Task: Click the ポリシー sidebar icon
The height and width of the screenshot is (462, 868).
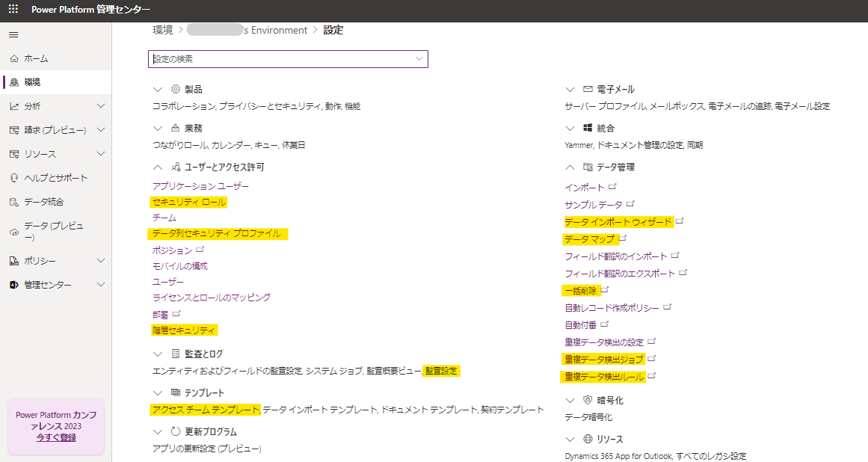Action: click(14, 261)
